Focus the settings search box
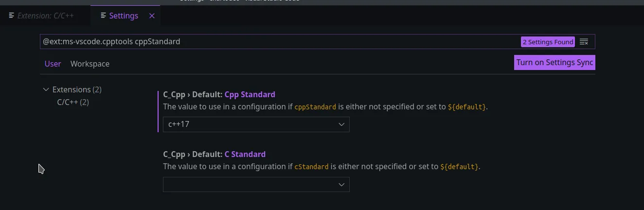644x210 pixels. tap(277, 42)
